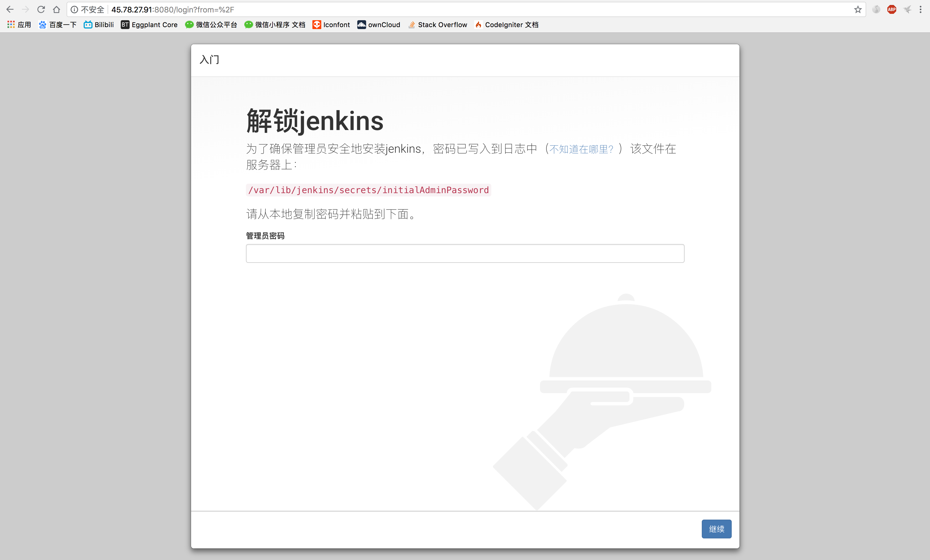Screen dimensions: 930x560
Task: Click the browser back arrow
Action: click(x=10, y=9)
